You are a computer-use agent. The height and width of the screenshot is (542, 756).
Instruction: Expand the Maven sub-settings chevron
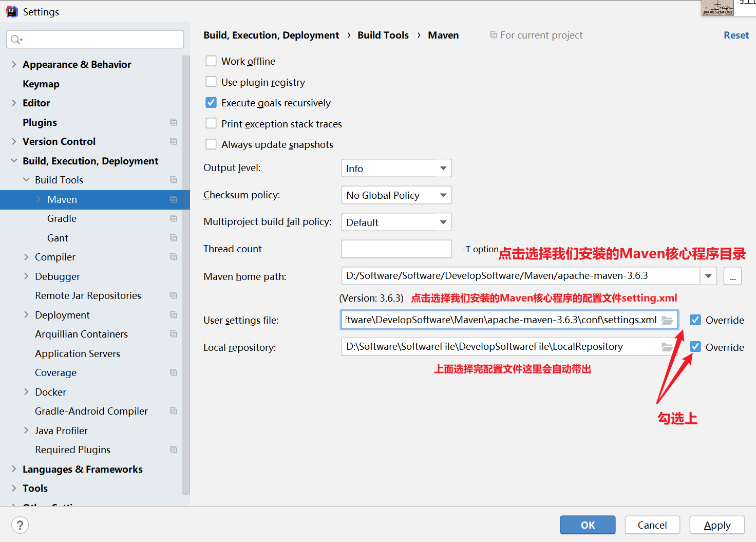[39, 199]
